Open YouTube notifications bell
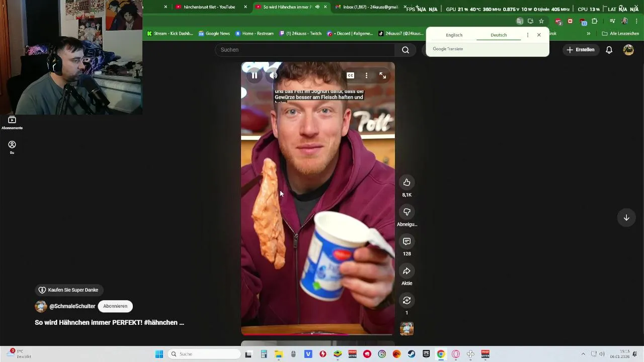The height and width of the screenshot is (362, 644). [609, 50]
